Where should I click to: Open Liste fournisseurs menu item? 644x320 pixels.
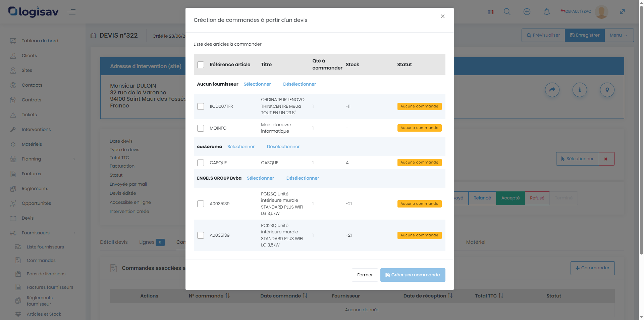pos(45,247)
